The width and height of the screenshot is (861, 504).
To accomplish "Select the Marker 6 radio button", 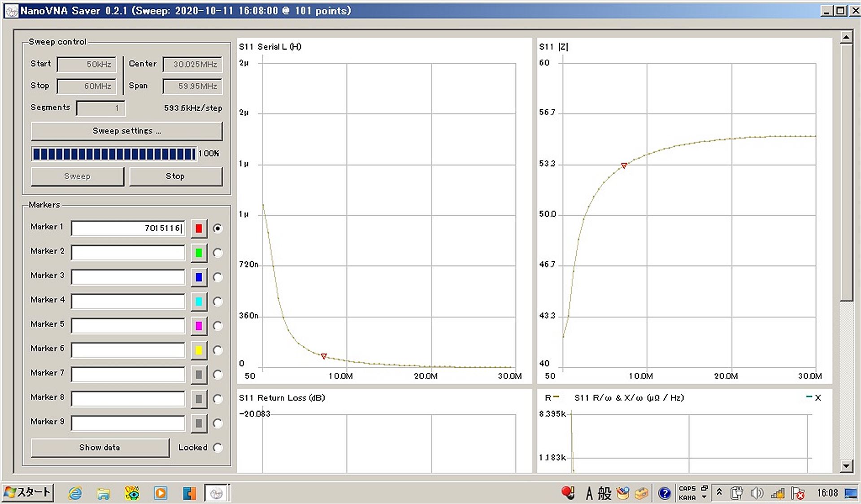I will click(x=217, y=350).
